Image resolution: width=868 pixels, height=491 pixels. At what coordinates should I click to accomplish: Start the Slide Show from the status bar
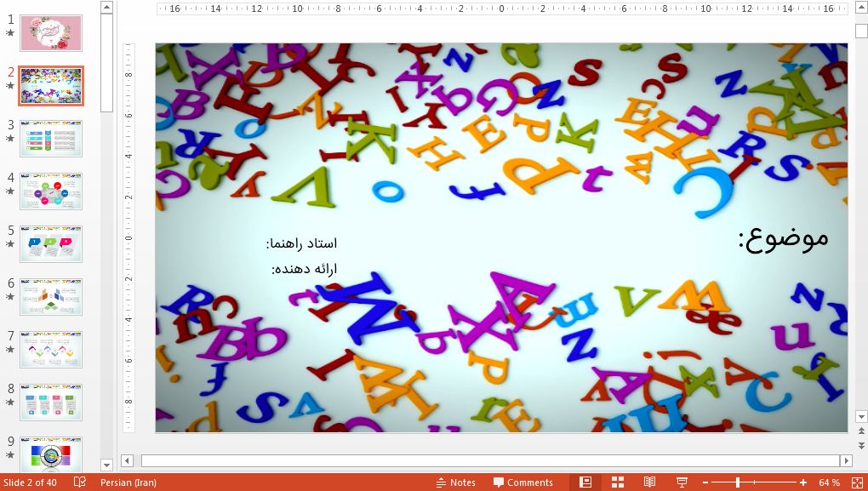click(x=681, y=482)
